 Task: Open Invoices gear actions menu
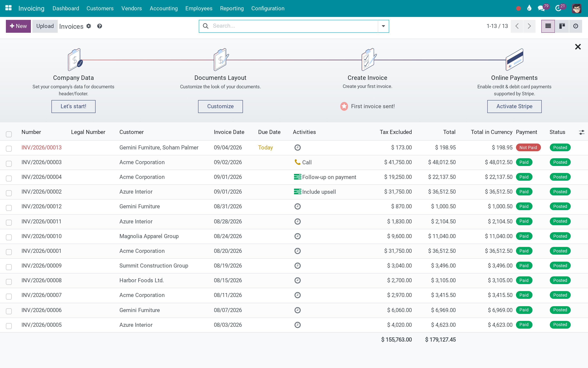[89, 26]
